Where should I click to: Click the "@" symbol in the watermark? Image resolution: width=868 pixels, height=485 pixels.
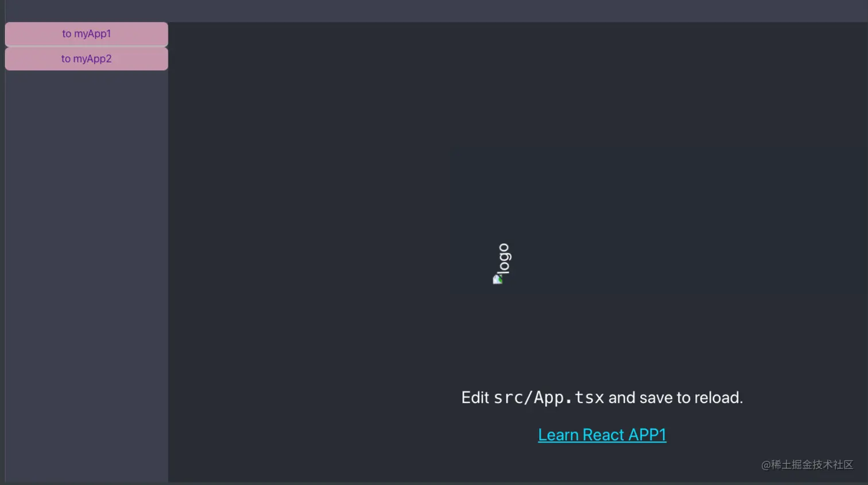766,465
